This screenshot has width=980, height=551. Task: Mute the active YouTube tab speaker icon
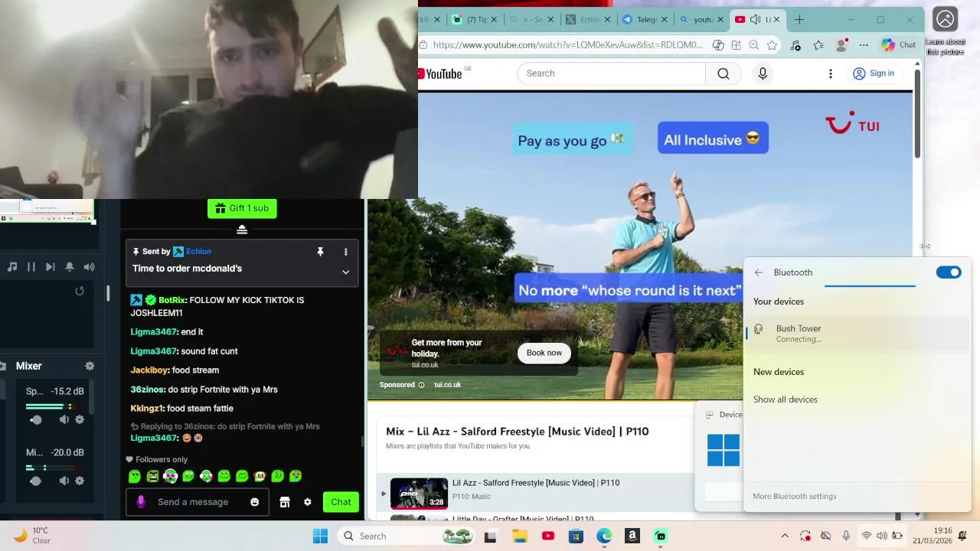(x=756, y=20)
